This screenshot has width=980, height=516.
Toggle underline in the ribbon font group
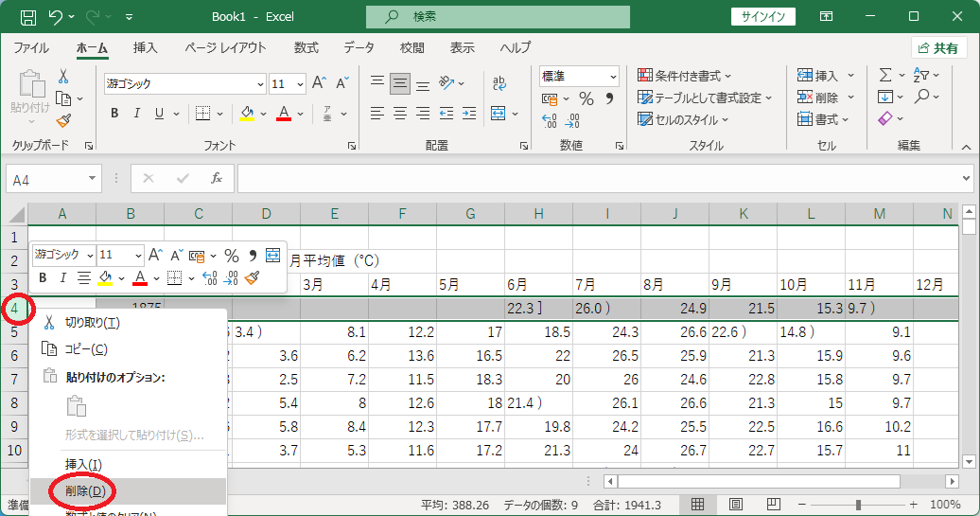tap(159, 114)
